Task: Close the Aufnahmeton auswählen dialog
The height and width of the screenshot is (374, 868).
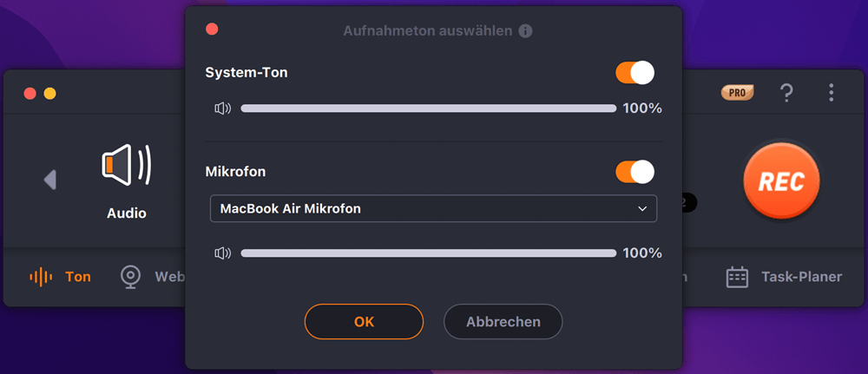Action: tap(212, 30)
